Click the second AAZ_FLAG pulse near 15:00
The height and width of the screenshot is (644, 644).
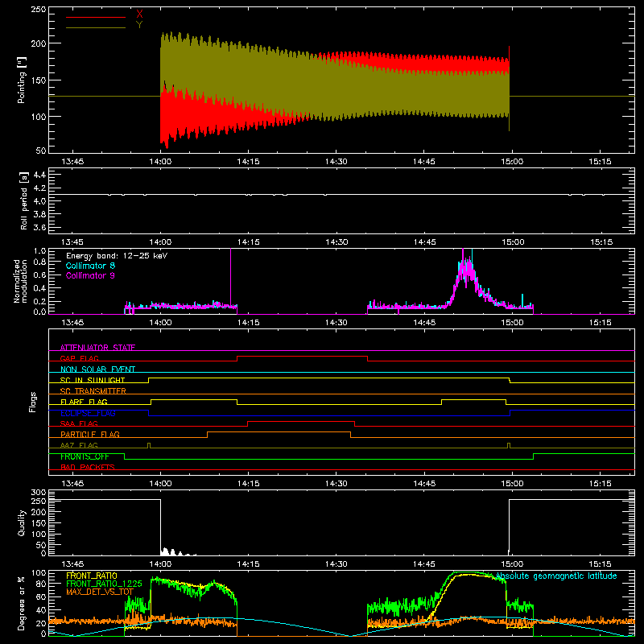[x=509, y=445]
